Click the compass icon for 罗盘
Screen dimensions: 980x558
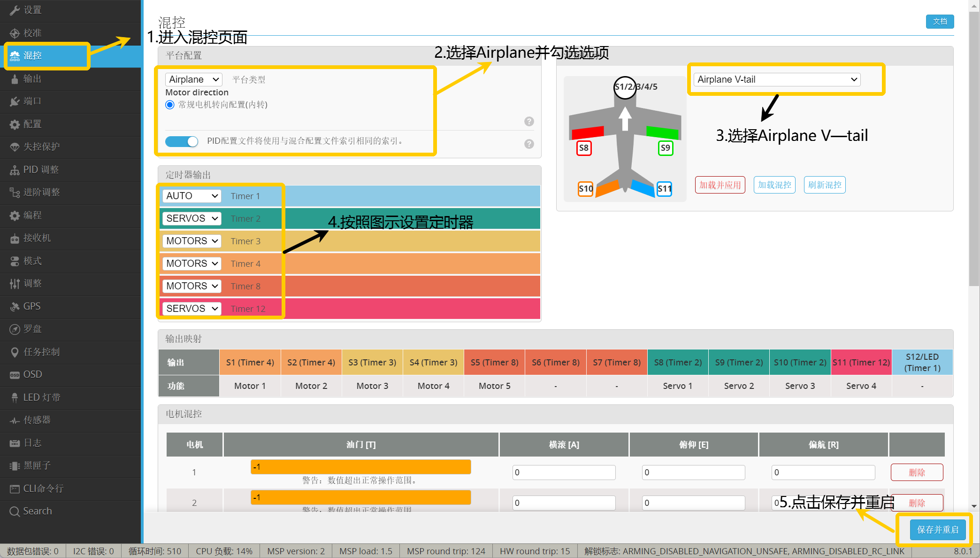pos(15,329)
